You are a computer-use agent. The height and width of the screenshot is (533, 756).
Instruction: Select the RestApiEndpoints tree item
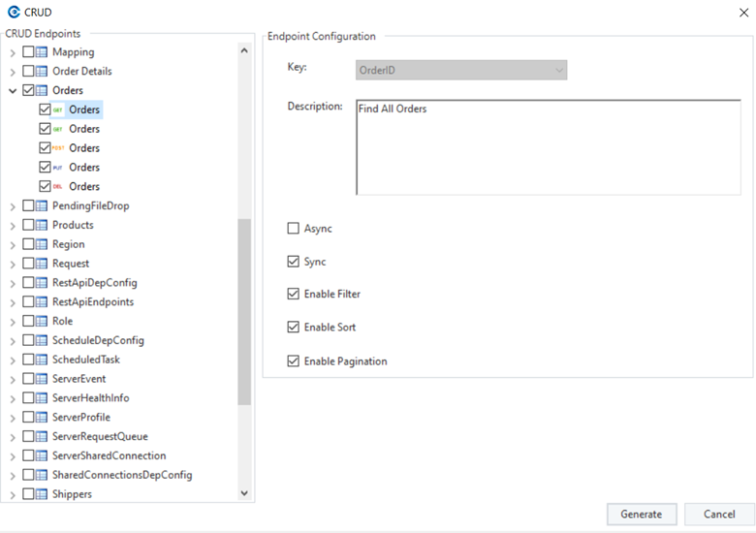[92, 301]
